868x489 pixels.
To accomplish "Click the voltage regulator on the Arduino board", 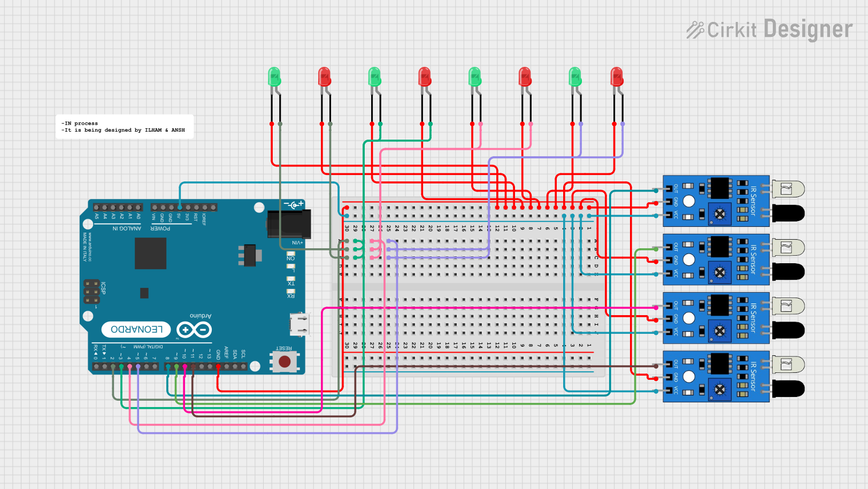I will [x=249, y=255].
